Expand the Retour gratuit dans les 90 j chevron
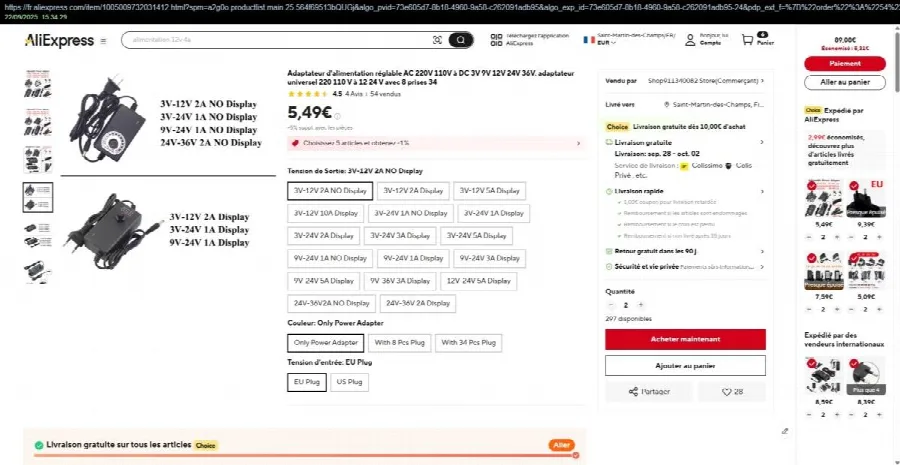The image size is (900, 465). [x=762, y=251]
